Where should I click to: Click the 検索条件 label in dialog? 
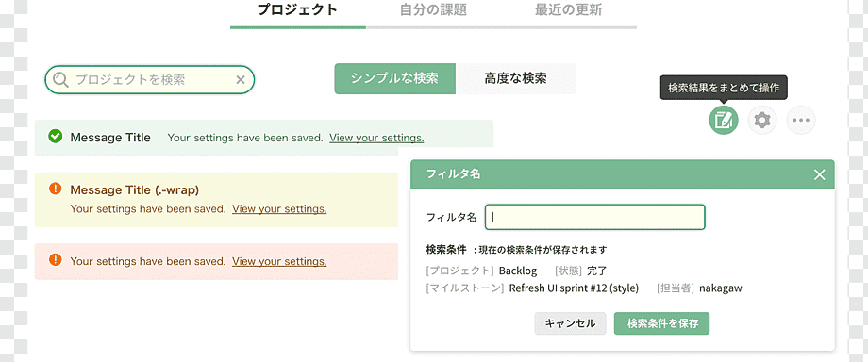[x=445, y=249]
